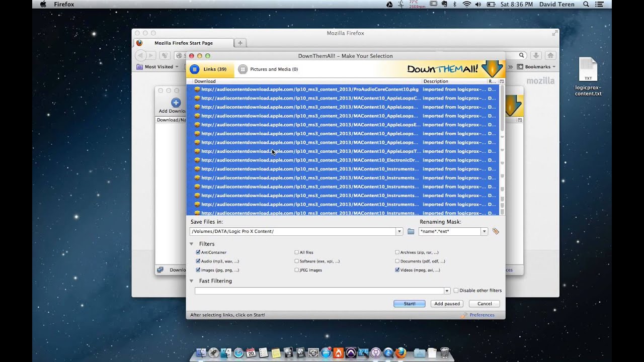Enable the JPEG Images filter

tap(296, 270)
